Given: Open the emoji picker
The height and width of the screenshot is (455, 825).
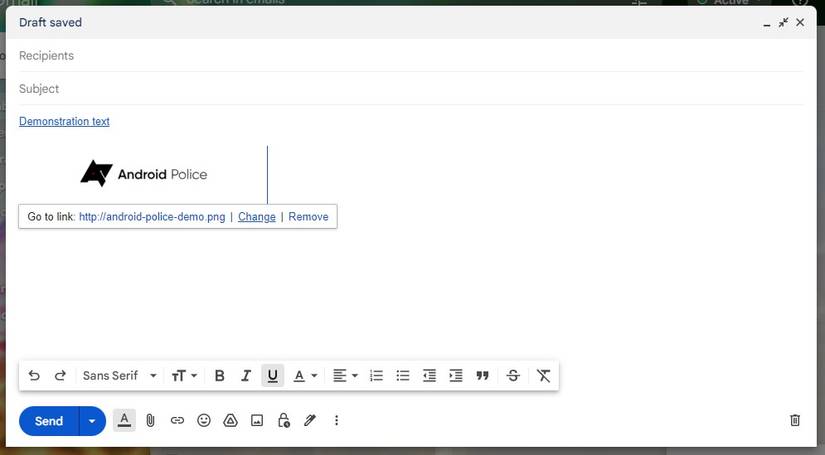Looking at the screenshot, I should pyautogui.click(x=204, y=421).
